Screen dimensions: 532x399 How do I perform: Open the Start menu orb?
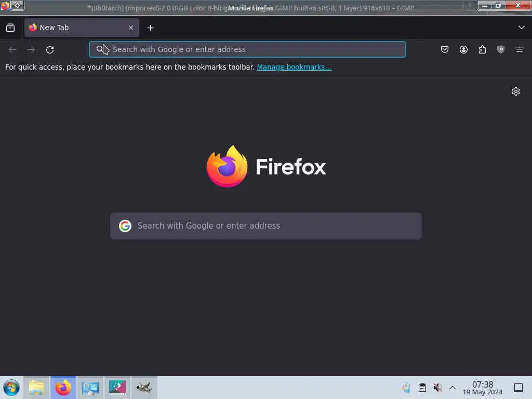11,388
